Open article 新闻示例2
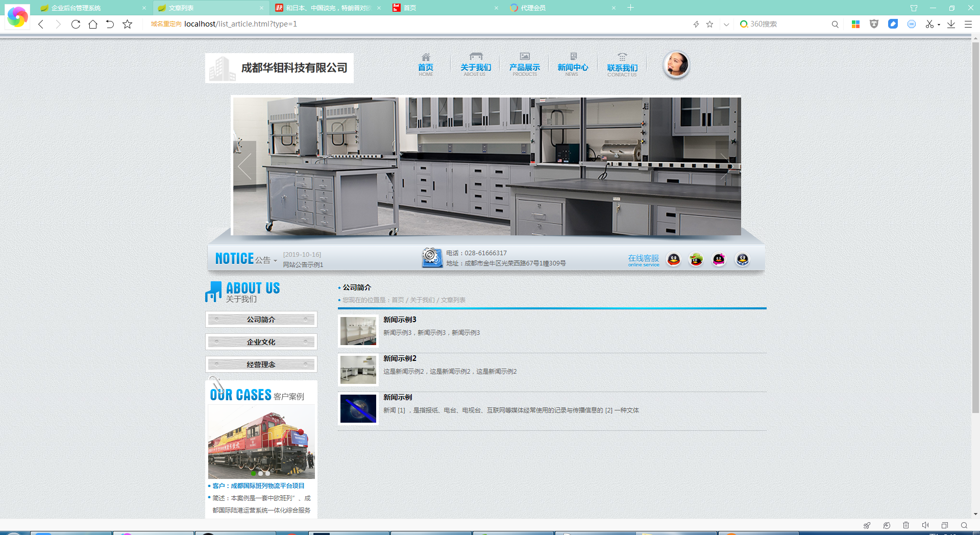This screenshot has width=980, height=535. (x=400, y=358)
